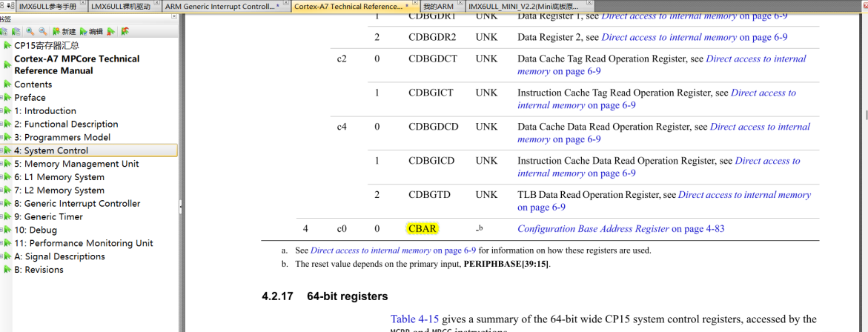The width and height of the screenshot is (868, 332).
Task: Expand the A: Signal Descriptions node
Action: tap(1, 256)
